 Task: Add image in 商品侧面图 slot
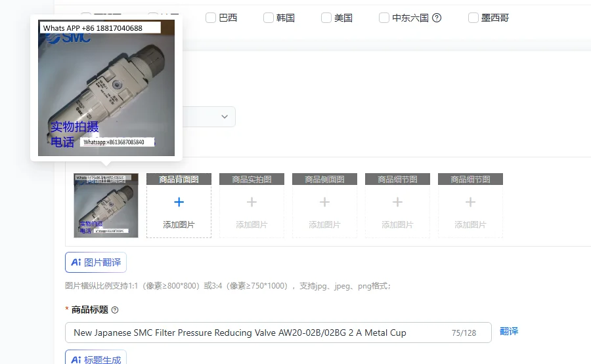point(324,205)
